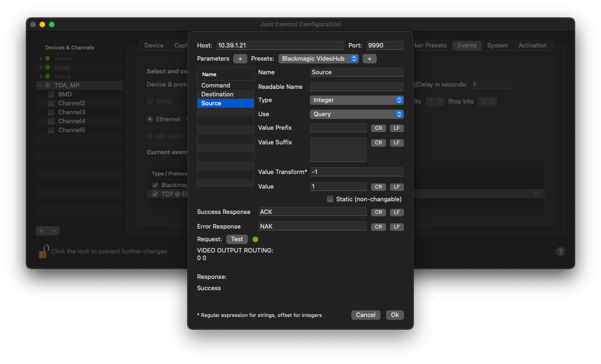Image resolution: width=601 pixels, height=364 pixels.
Task: Click the Test request button
Action: coord(237,239)
